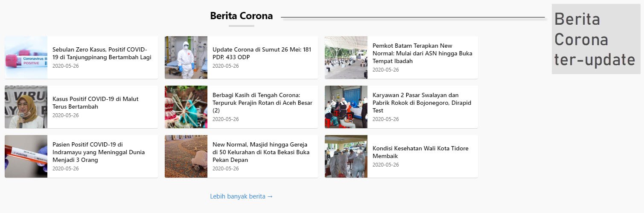644x213 pixels.
Task: Select date 2020-05-26 under Wali Kota Tidore headline
Action: (x=386, y=164)
